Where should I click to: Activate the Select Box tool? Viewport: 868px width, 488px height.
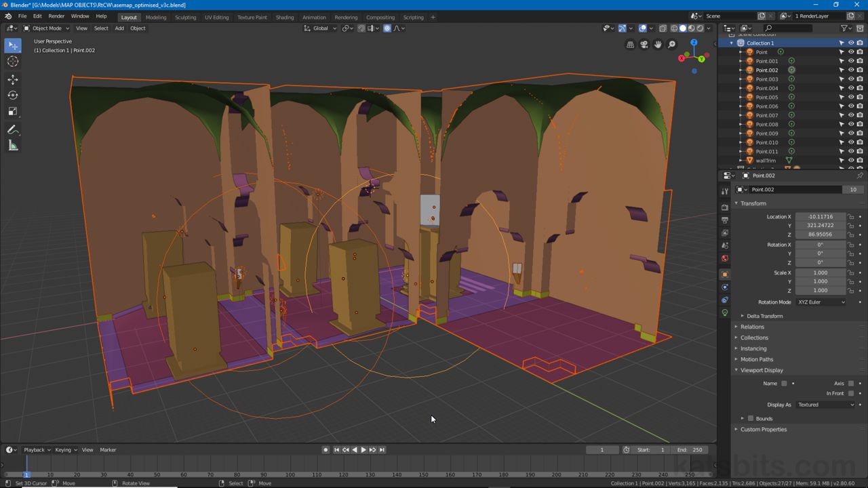coord(13,45)
